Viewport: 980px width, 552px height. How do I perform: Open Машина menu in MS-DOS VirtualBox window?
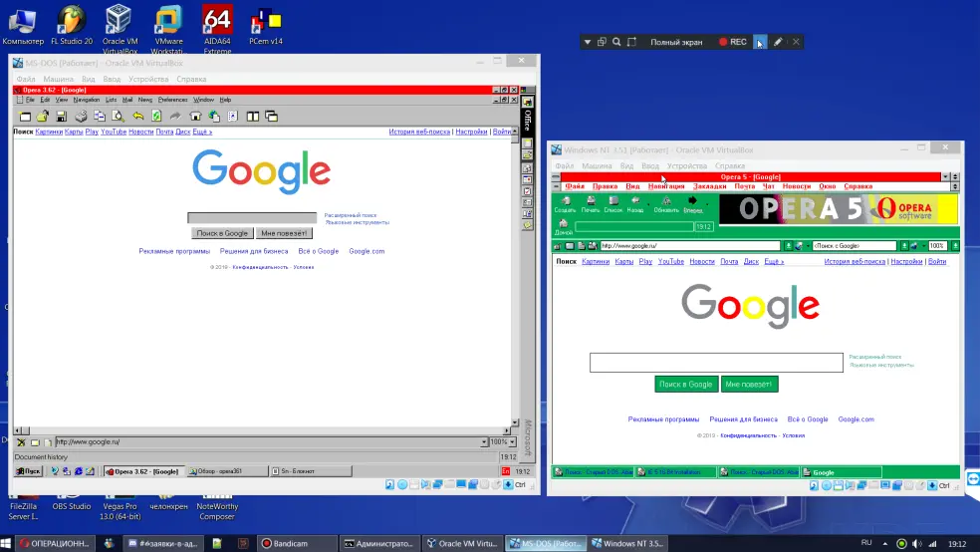[x=58, y=80]
